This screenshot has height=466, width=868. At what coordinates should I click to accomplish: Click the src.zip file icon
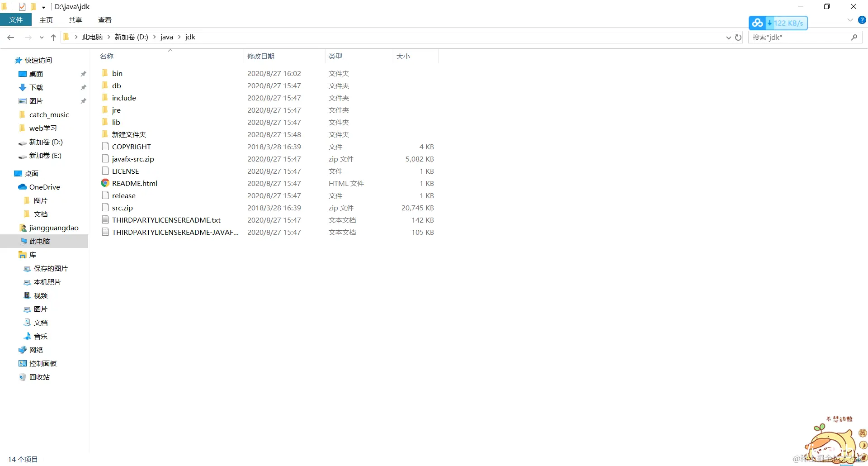pos(105,207)
